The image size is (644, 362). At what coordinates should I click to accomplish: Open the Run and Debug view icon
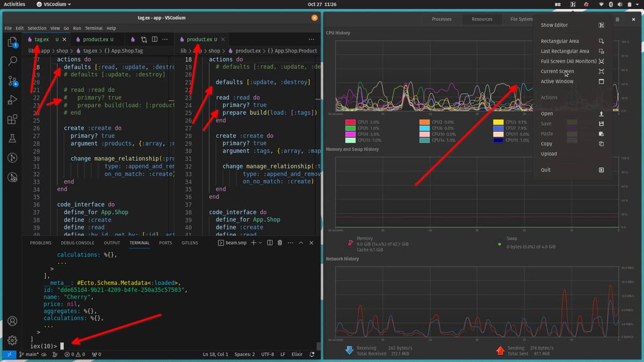[12, 100]
